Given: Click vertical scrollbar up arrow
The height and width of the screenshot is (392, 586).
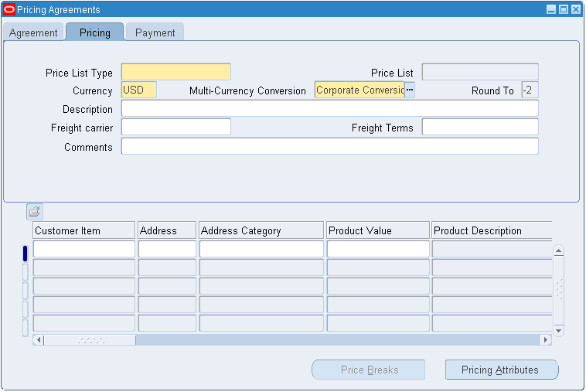Looking at the screenshot, I should pyautogui.click(x=558, y=251).
